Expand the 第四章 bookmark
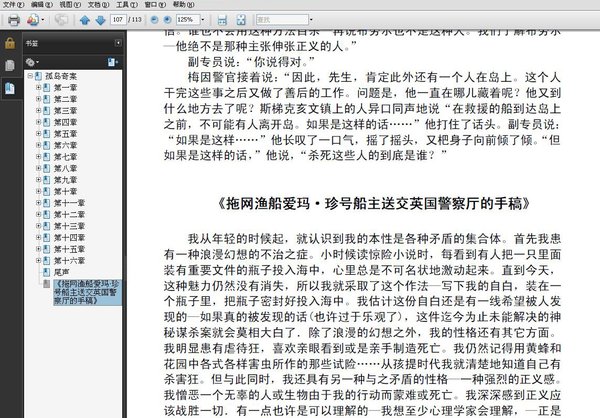The image size is (600, 418). 38,122
